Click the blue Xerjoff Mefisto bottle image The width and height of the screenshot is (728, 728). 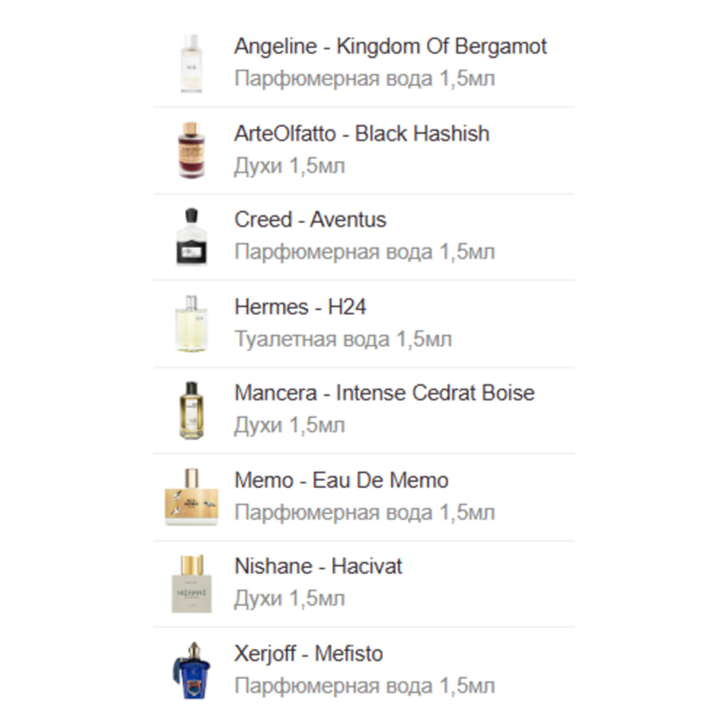[191, 670]
